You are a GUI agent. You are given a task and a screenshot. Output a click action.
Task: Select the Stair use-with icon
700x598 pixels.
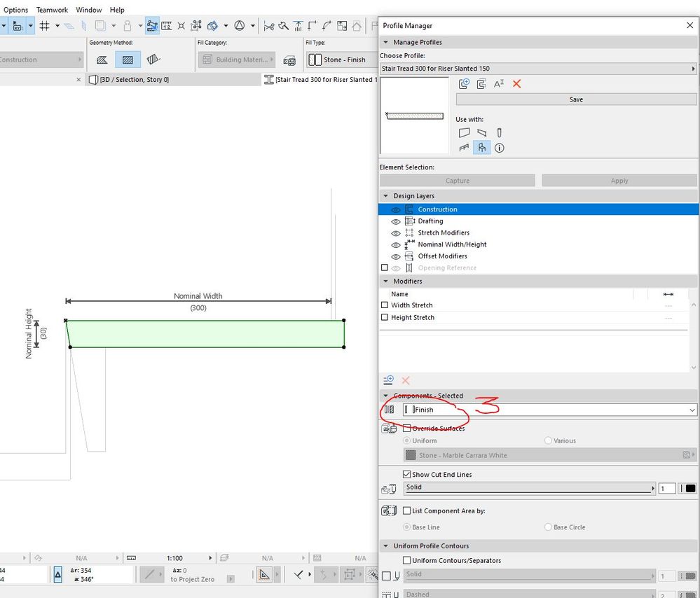[481, 148]
